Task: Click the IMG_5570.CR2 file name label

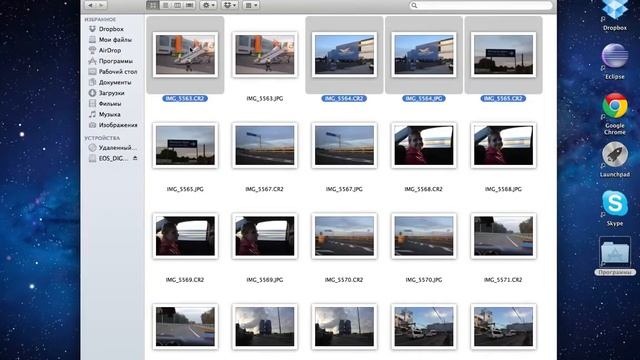Action: pyautogui.click(x=344, y=280)
